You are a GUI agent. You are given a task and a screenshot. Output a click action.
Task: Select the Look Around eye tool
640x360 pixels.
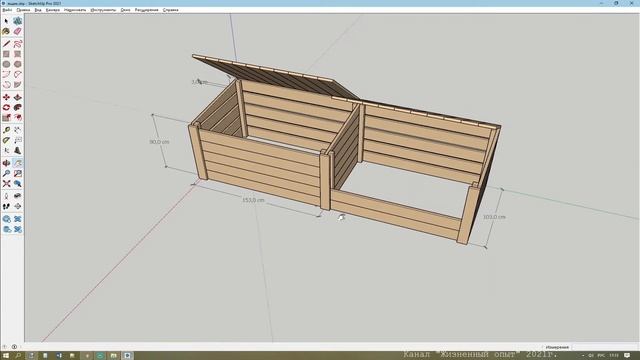18,196
